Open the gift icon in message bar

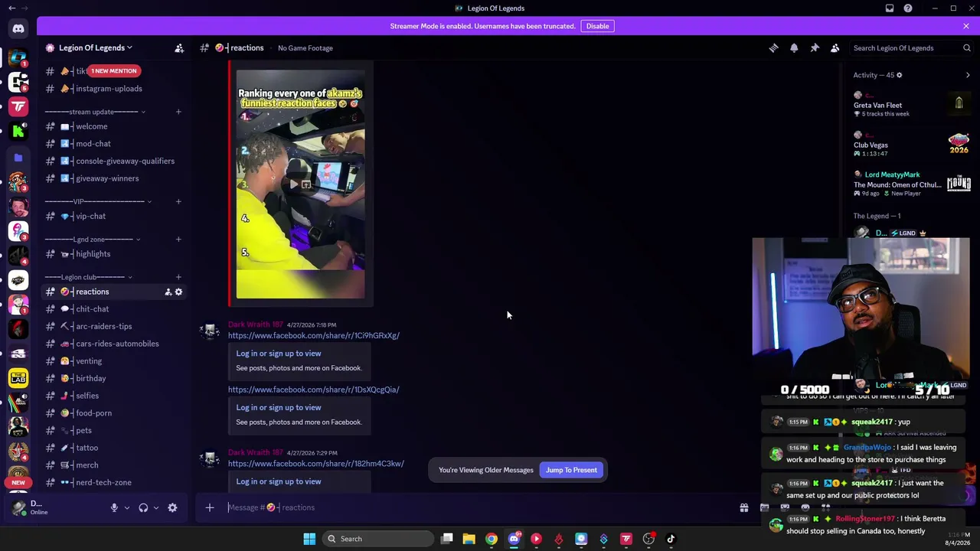click(x=743, y=507)
